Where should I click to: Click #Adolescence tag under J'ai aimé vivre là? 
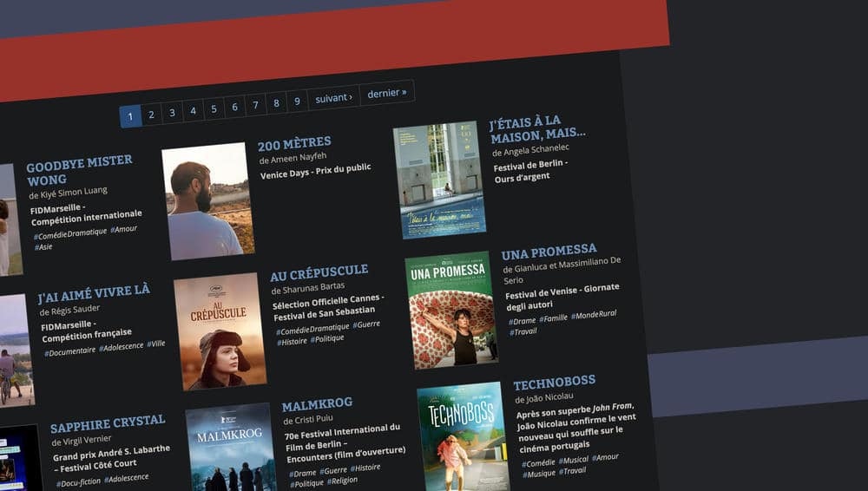[x=122, y=346]
